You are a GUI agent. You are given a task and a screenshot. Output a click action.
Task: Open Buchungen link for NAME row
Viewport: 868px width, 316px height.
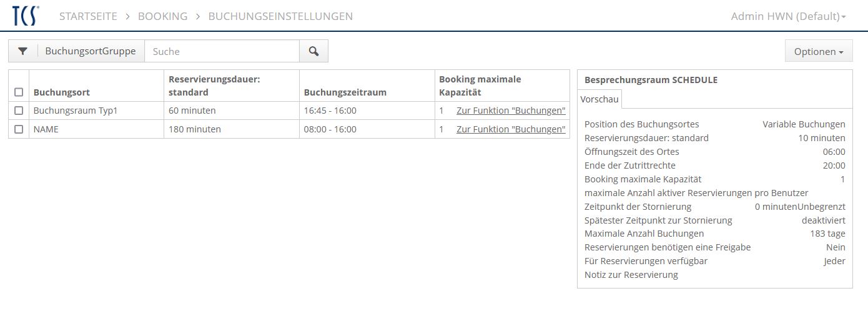(x=511, y=129)
